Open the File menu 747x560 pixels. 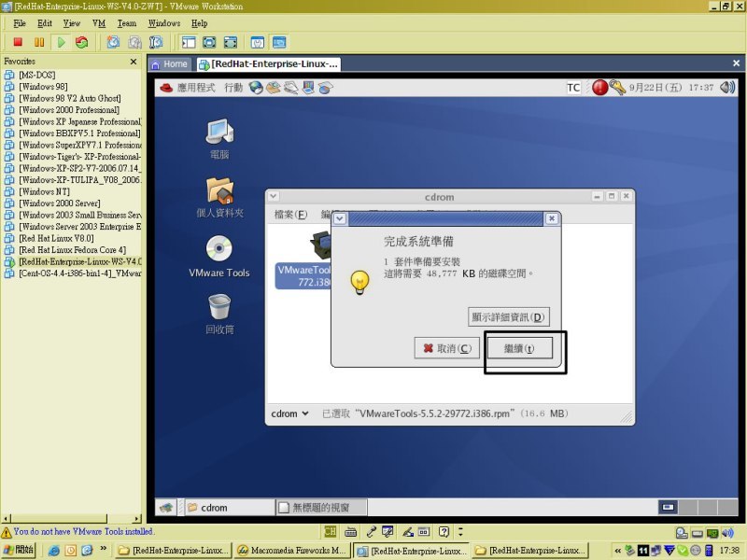click(20, 23)
